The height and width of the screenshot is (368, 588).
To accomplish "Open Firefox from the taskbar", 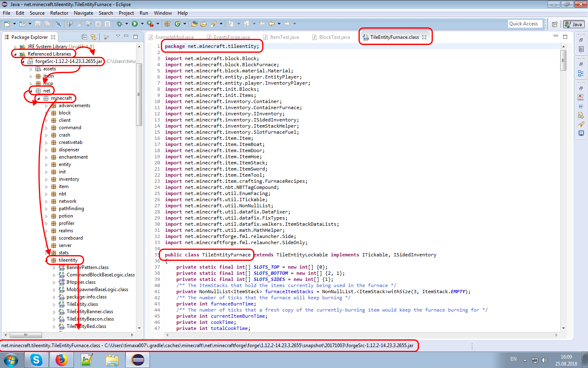I will pyautogui.click(x=62, y=360).
